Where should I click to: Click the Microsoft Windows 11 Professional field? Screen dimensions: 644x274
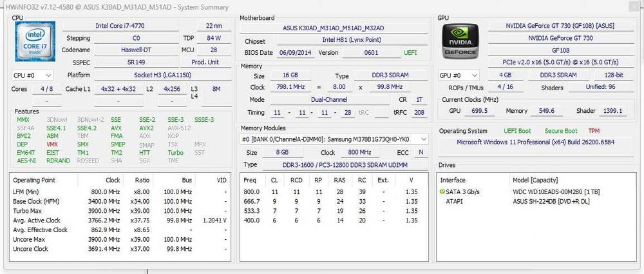(535, 146)
